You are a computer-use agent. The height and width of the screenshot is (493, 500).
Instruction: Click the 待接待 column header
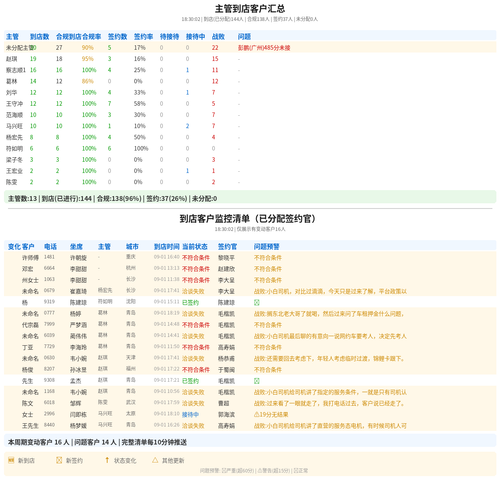(x=169, y=37)
